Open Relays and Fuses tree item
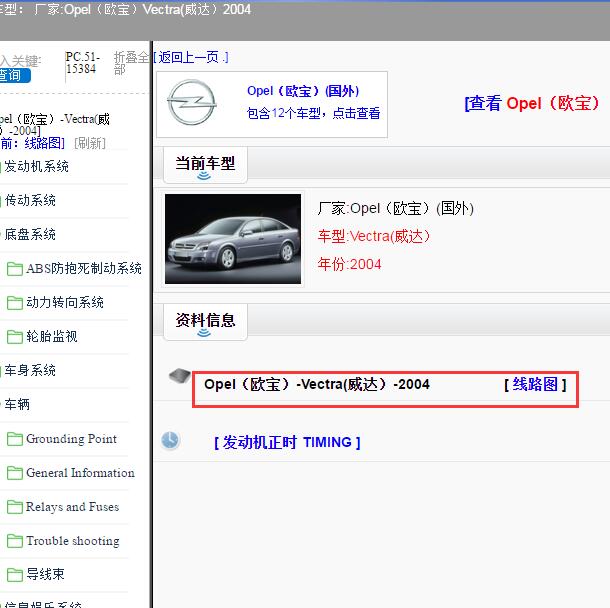610x608 pixels. tap(72, 507)
